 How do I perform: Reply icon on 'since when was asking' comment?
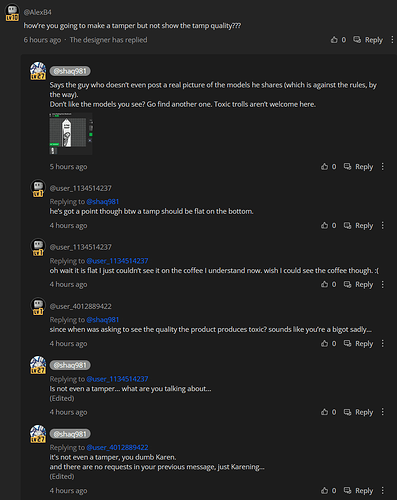[x=347, y=344]
